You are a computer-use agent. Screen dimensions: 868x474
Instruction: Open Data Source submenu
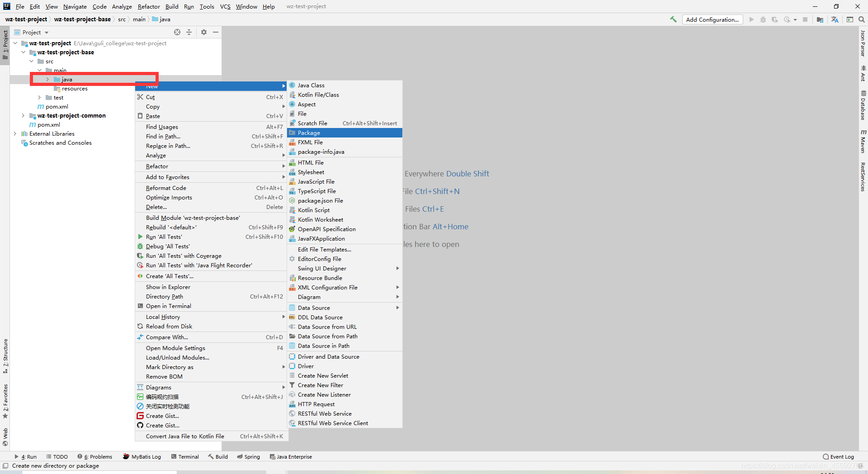point(344,308)
